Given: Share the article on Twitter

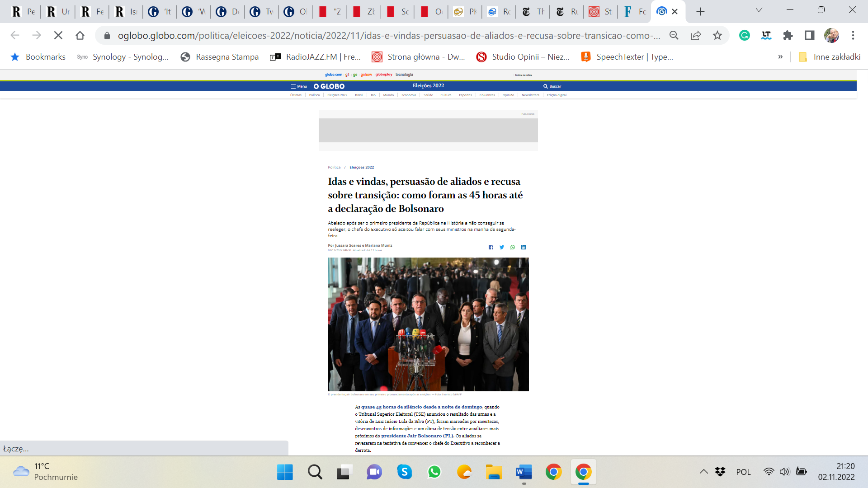Looking at the screenshot, I should click(x=502, y=247).
